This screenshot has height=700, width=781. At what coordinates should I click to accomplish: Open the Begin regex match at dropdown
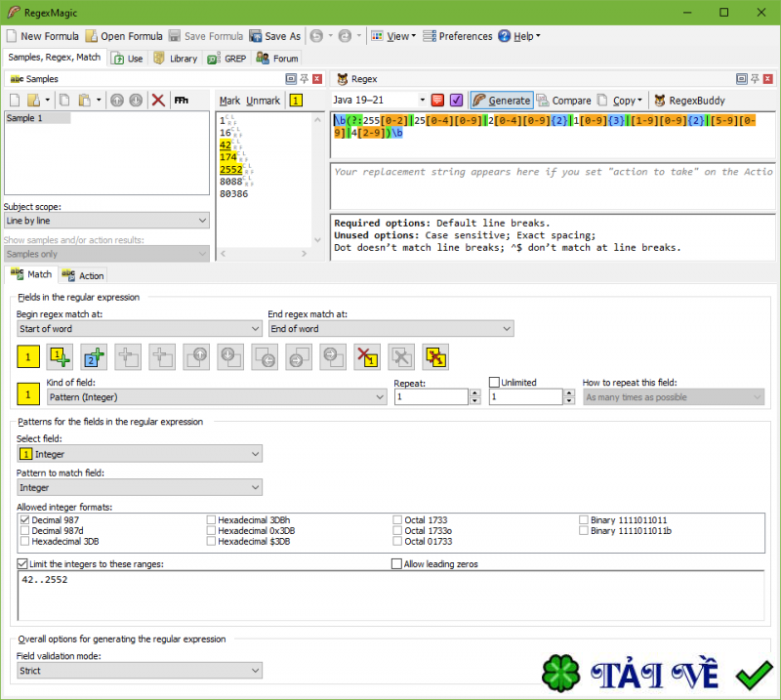pyautogui.click(x=140, y=328)
